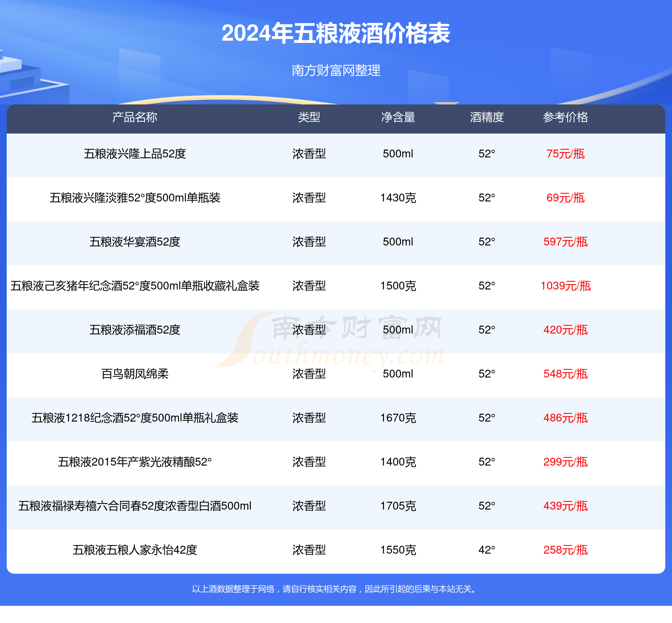Click the "1670克" net content cell
672x623 pixels.
point(398,418)
